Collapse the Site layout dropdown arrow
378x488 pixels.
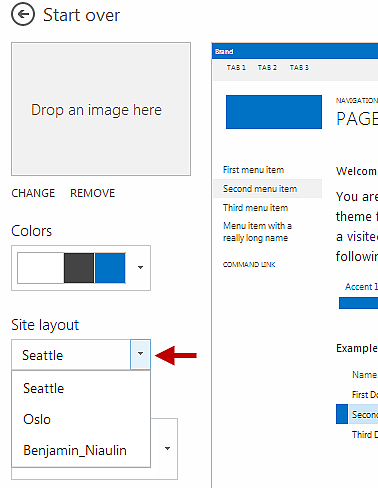[140, 354]
